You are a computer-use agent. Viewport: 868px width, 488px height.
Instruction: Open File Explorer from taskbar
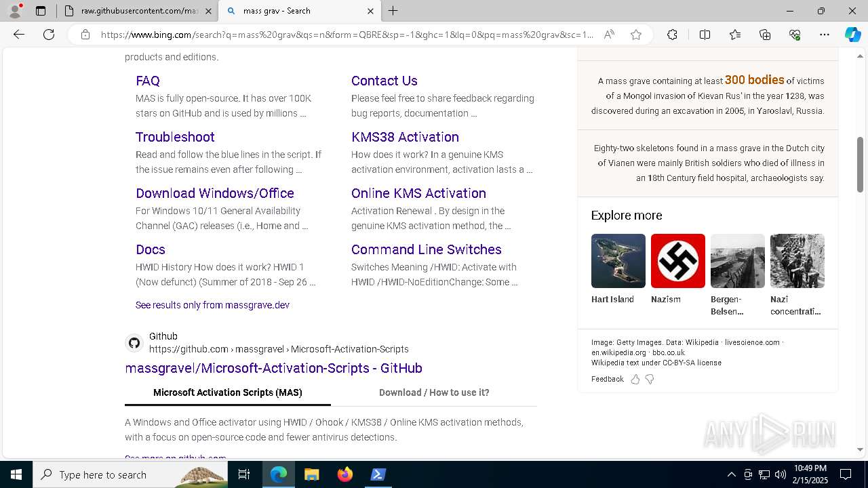tap(312, 474)
